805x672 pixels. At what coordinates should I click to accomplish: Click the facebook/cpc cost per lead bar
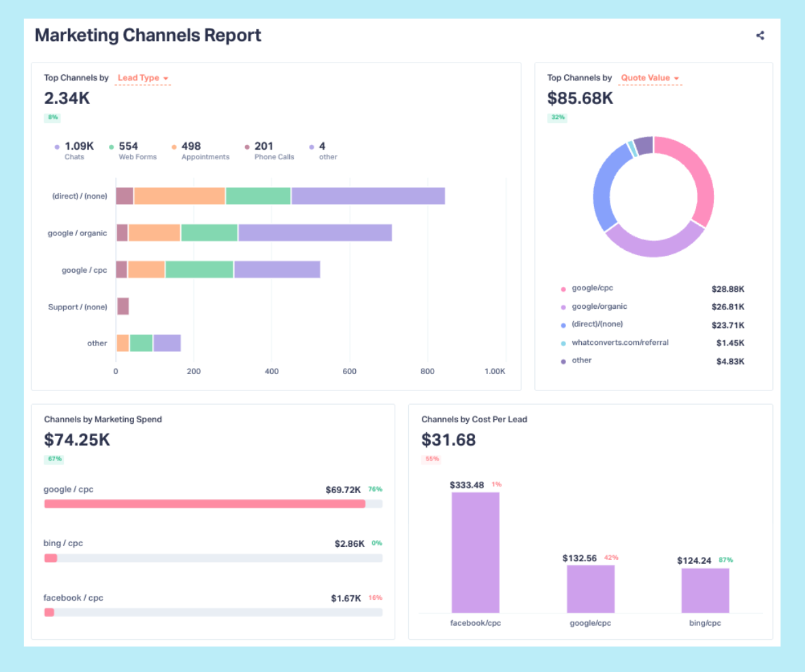click(475, 552)
